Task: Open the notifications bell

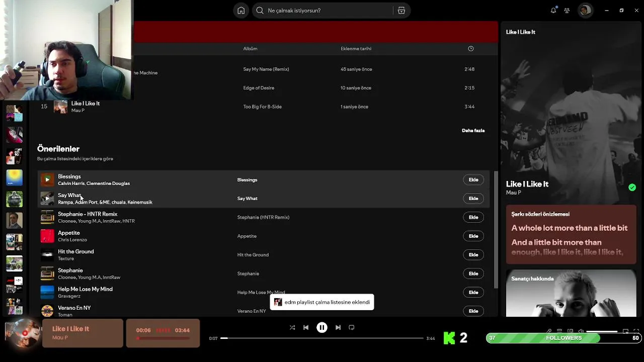Action: [x=553, y=10]
